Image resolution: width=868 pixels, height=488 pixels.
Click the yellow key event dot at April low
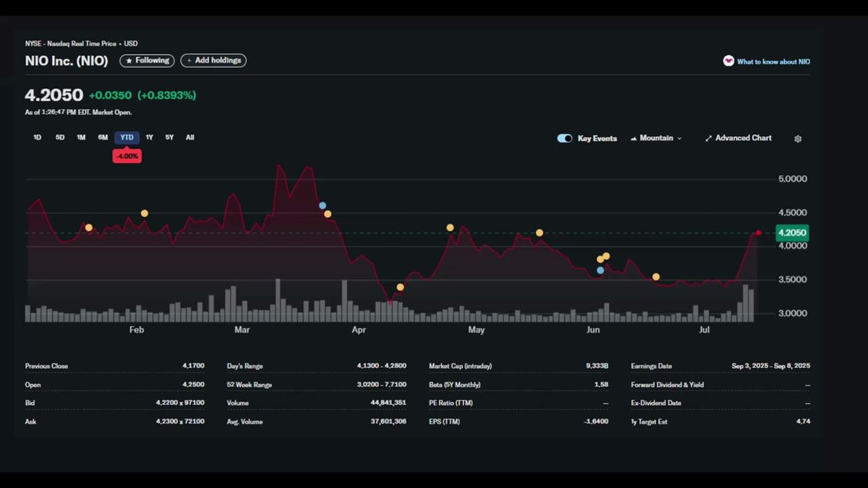[x=400, y=287]
